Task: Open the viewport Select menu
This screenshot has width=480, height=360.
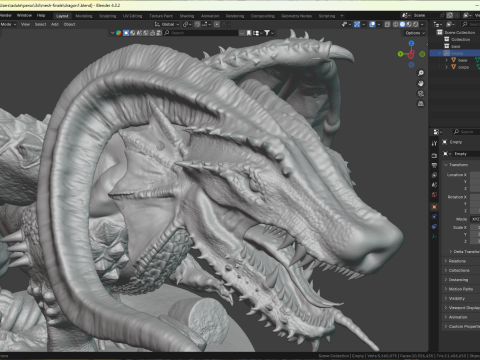Action: pos(40,24)
